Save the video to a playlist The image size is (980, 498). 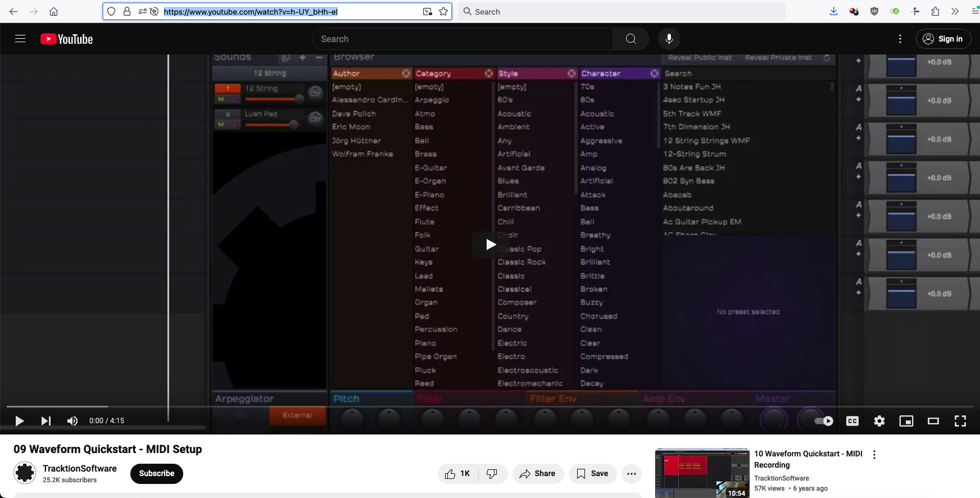click(592, 474)
